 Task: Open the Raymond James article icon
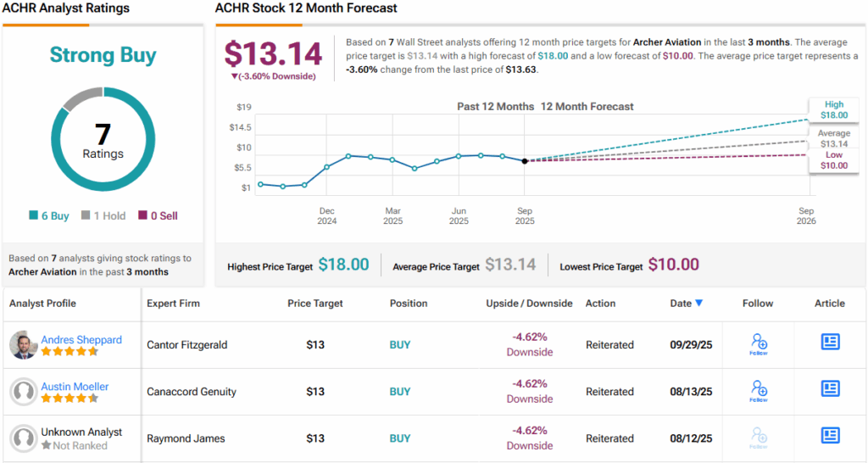pyautogui.click(x=830, y=435)
